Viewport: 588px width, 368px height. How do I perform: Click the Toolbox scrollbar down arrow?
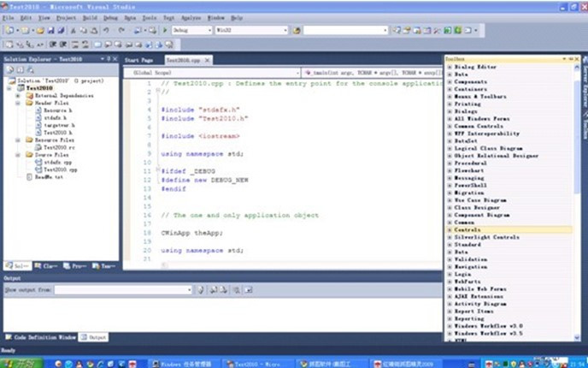point(577,338)
